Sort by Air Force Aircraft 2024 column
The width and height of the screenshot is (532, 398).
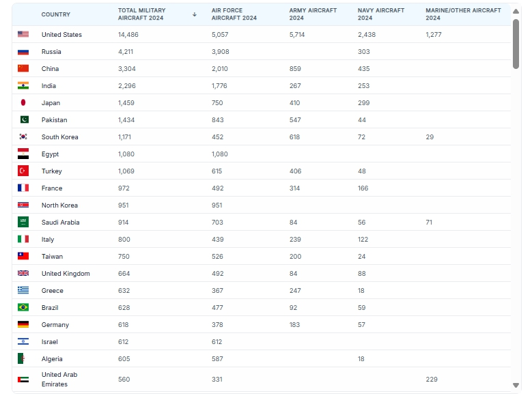(x=234, y=14)
